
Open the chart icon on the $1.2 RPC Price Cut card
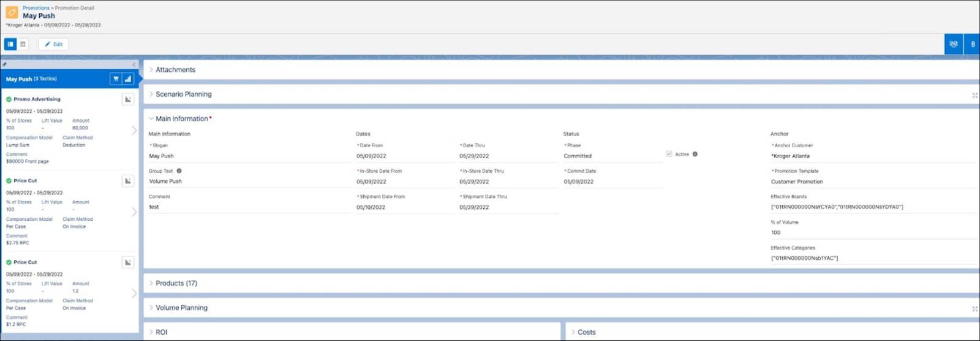click(128, 262)
